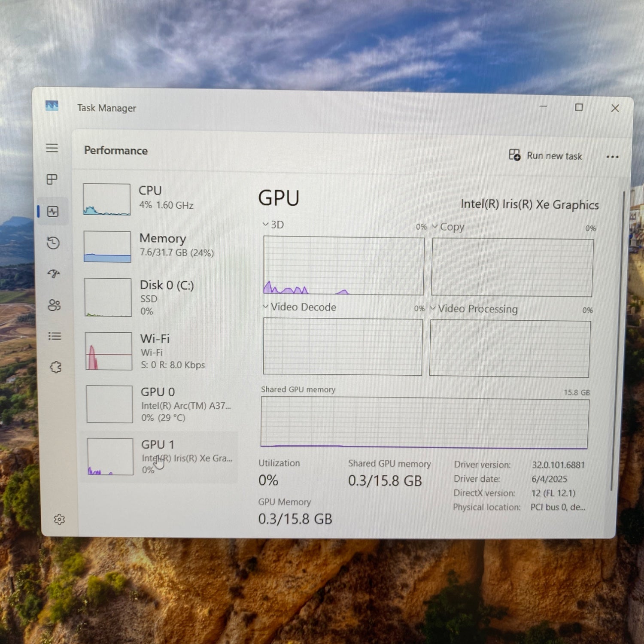Go to the Processes page icon
This screenshot has height=644, width=644.
pyautogui.click(x=52, y=179)
